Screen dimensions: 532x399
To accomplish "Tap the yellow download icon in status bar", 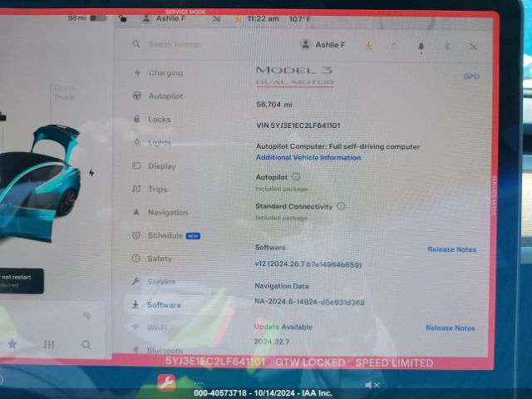I will tap(238, 18).
